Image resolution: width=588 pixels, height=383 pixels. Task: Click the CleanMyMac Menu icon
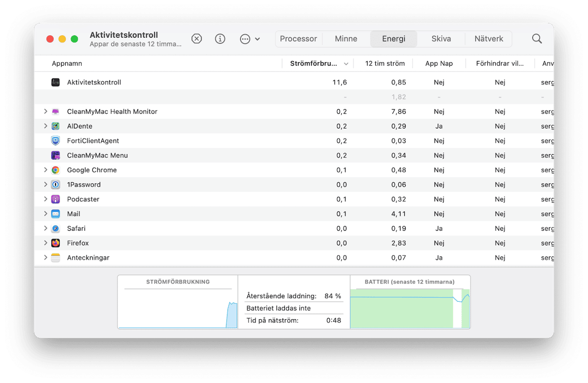[x=56, y=156]
